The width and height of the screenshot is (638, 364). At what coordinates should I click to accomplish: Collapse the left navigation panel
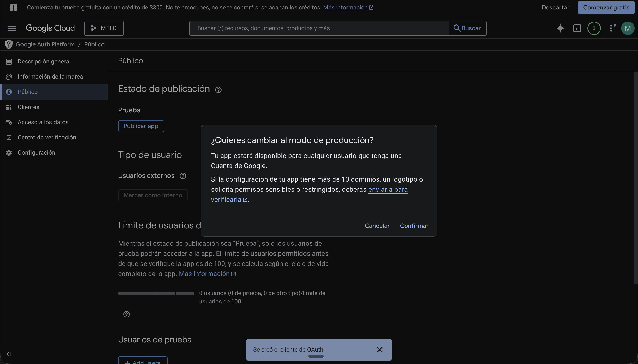(x=8, y=353)
